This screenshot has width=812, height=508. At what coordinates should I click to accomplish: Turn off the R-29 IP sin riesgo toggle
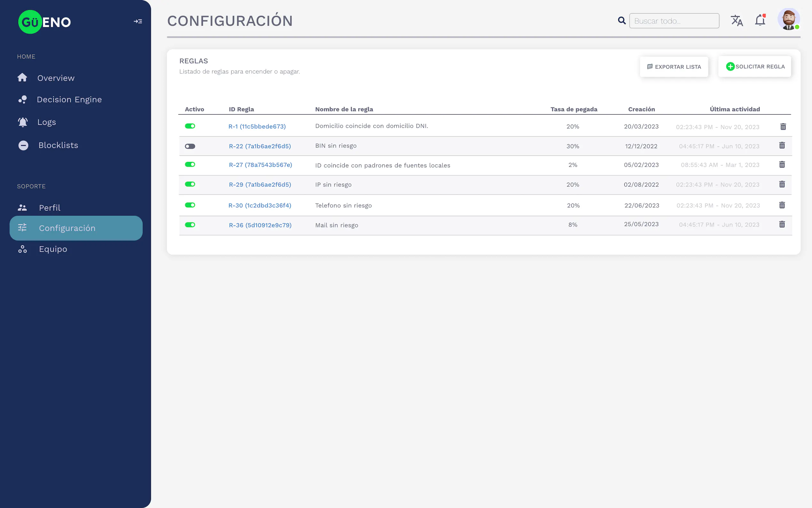pyautogui.click(x=190, y=185)
